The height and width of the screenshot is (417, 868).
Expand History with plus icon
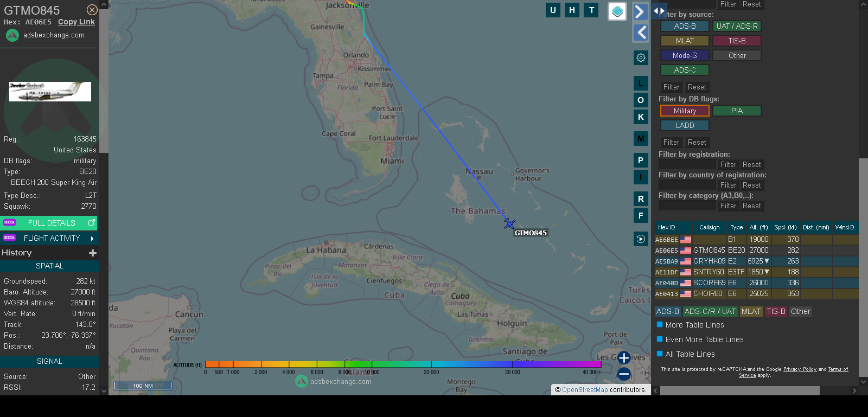click(93, 253)
